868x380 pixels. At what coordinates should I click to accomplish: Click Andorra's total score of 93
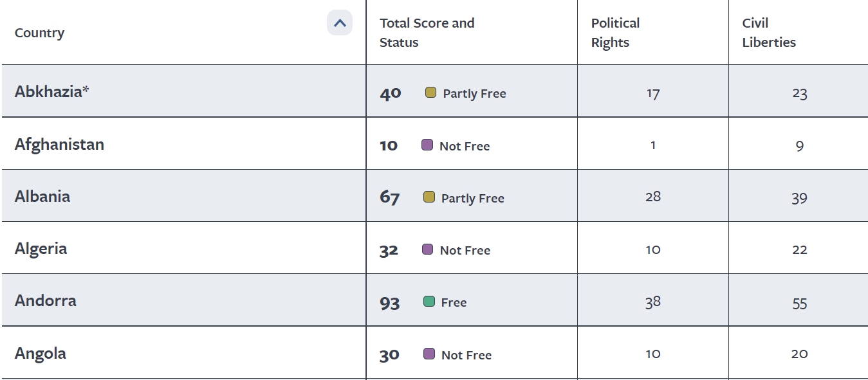click(390, 303)
